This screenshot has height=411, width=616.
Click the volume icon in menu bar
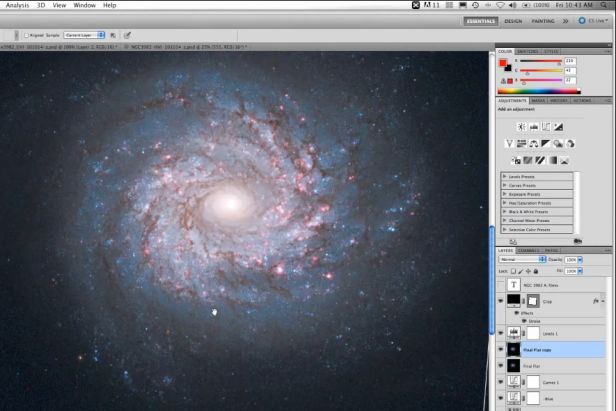pyautogui.click(x=513, y=5)
